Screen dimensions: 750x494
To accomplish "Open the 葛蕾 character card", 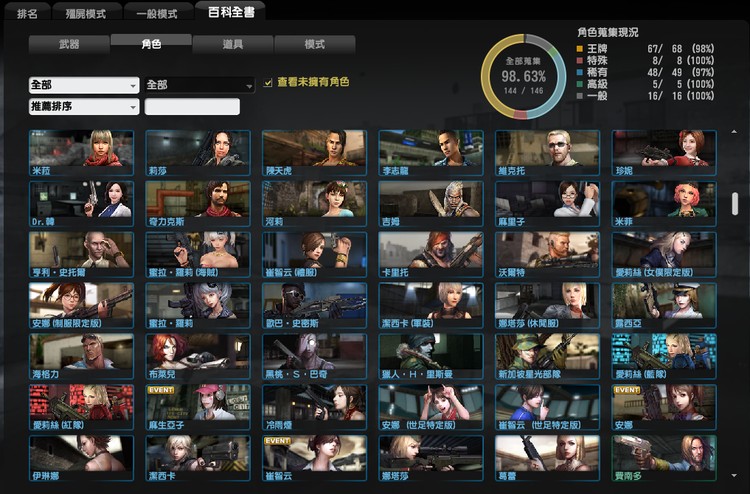I will coord(547,458).
